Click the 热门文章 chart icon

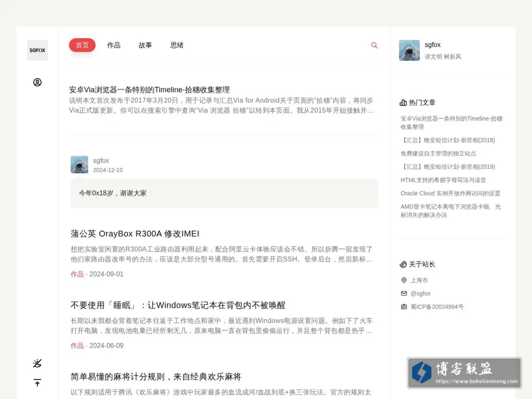coord(403,102)
